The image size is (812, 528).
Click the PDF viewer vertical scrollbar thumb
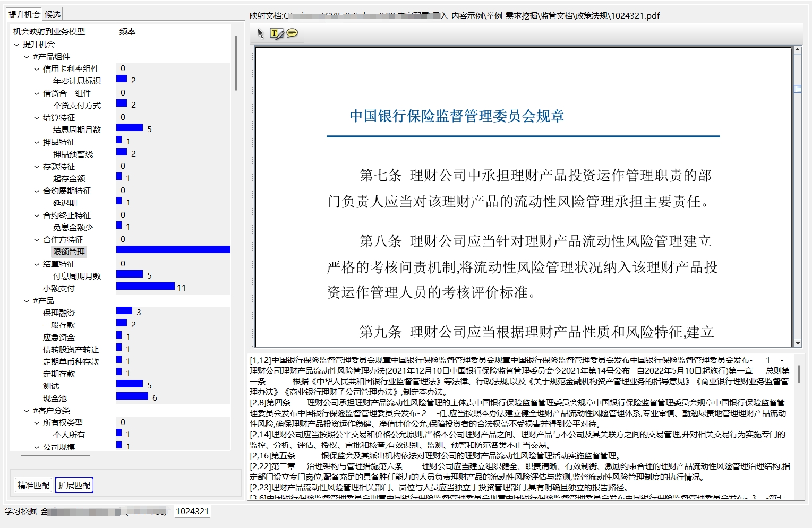797,89
